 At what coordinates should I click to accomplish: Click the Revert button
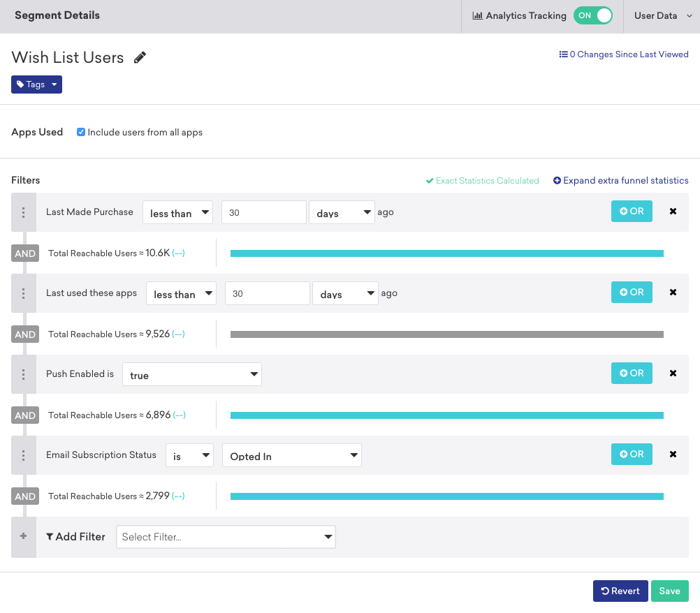tap(620, 591)
